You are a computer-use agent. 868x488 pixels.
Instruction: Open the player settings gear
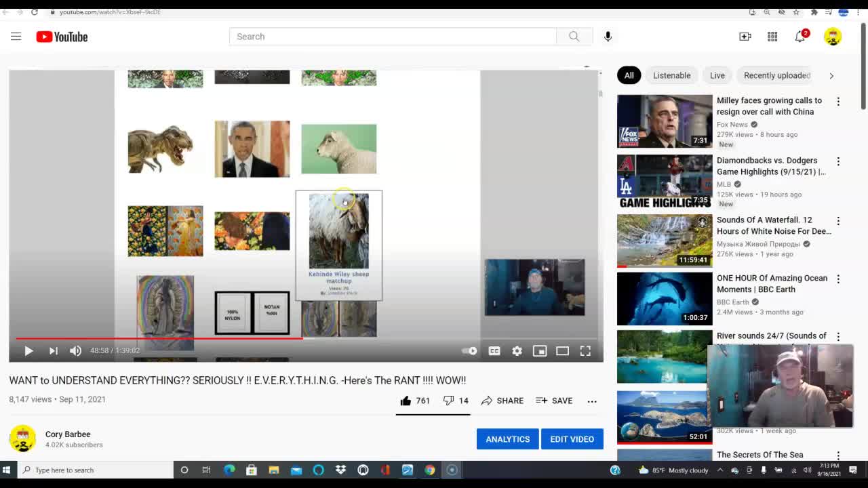click(517, 350)
